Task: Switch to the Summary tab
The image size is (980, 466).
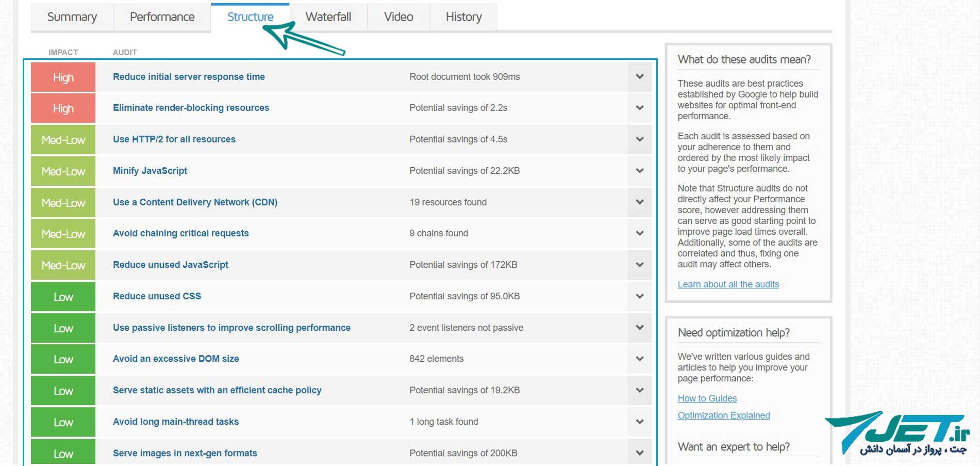Action: click(x=72, y=17)
